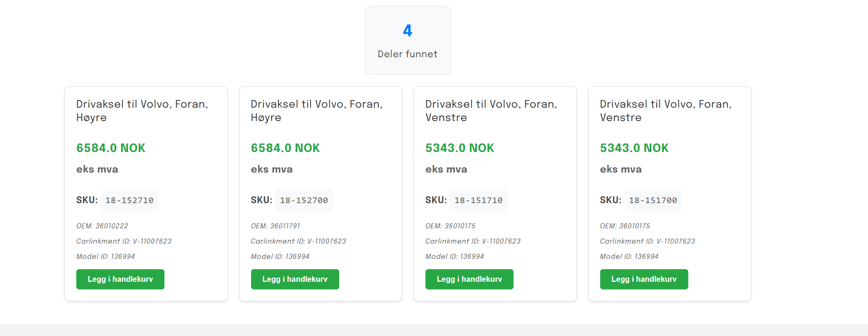The height and width of the screenshot is (336, 868).
Task: Click third card's Venstre driveshaft title
Action: click(x=491, y=111)
